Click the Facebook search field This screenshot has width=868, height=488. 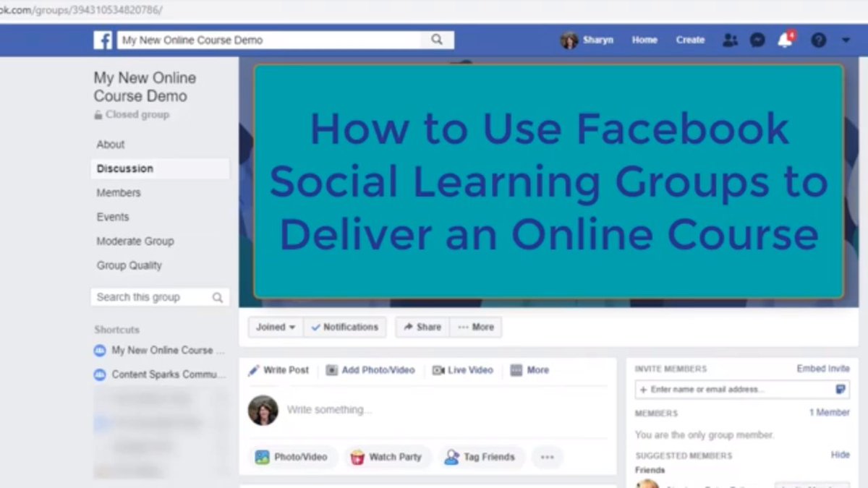(269, 40)
